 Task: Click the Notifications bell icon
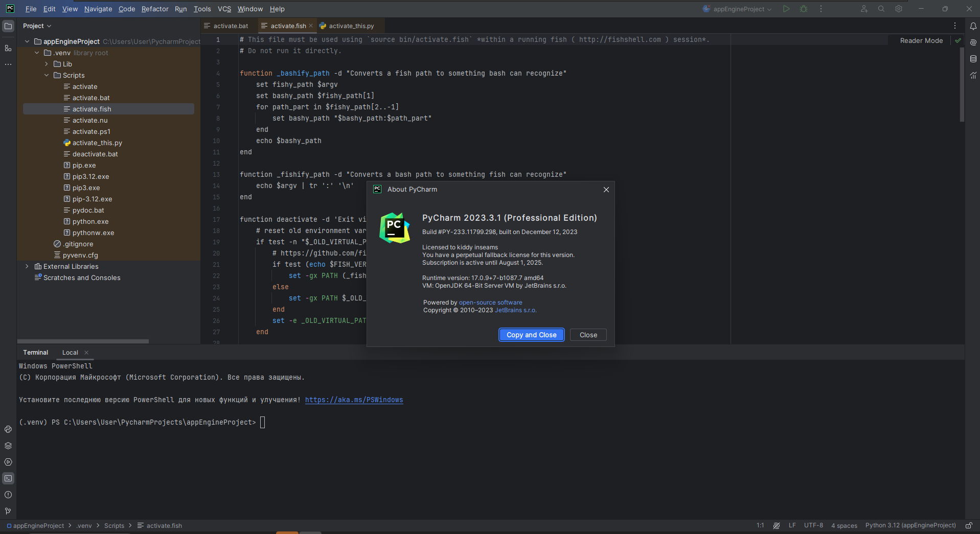point(973,26)
